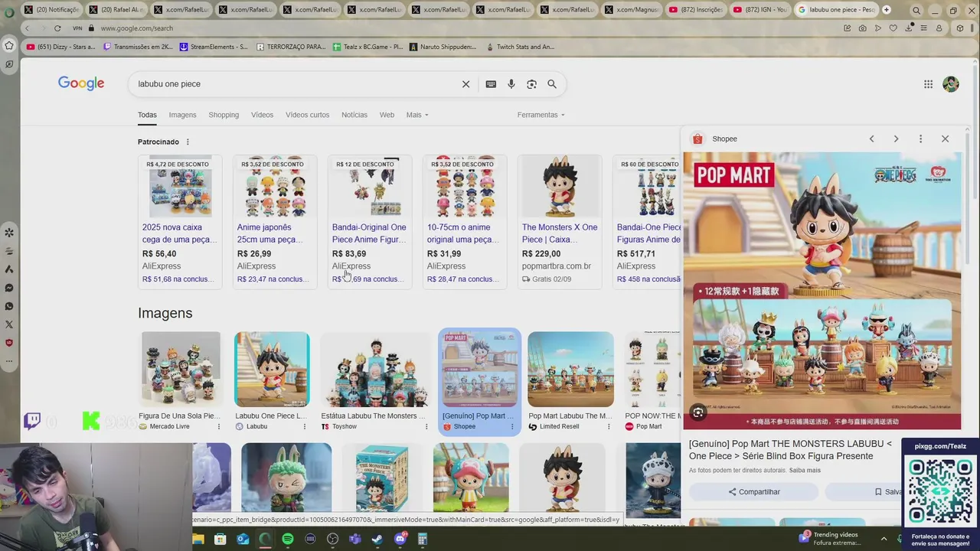Close the Shopee image preview panel
This screenshot has width=980, height=551.
[x=945, y=139]
